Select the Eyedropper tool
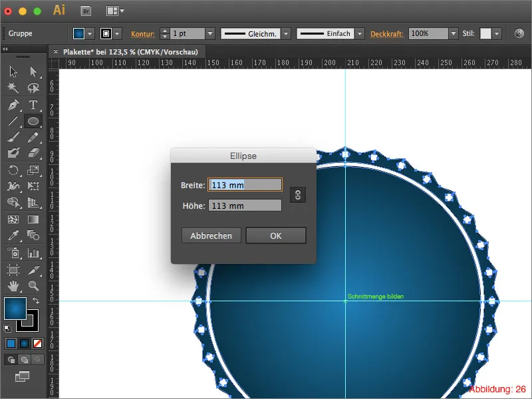 (x=13, y=235)
